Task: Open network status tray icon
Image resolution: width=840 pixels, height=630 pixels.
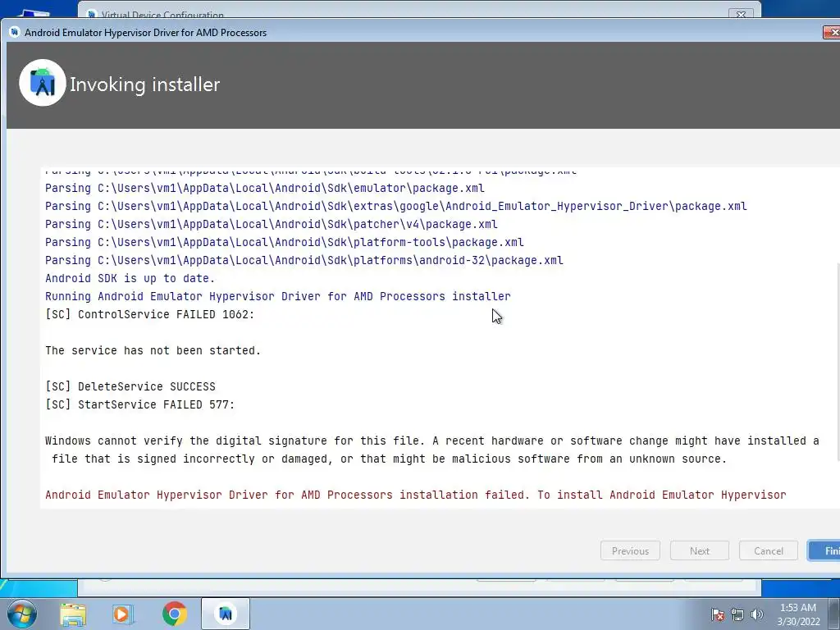Action: tap(737, 614)
